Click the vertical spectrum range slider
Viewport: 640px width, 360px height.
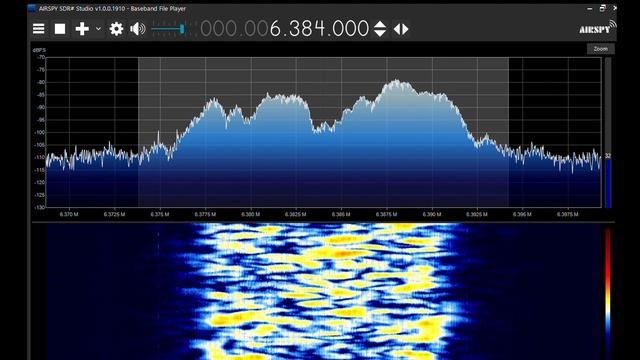(608, 133)
